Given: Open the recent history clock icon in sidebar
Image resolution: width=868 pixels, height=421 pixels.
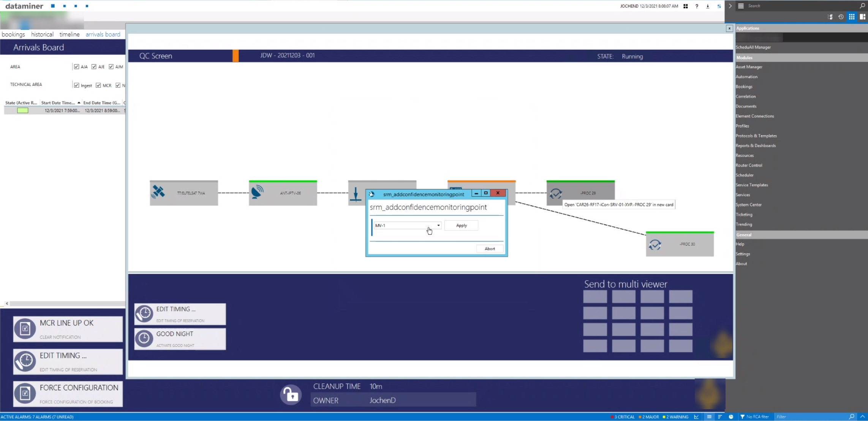Looking at the screenshot, I should (841, 17).
